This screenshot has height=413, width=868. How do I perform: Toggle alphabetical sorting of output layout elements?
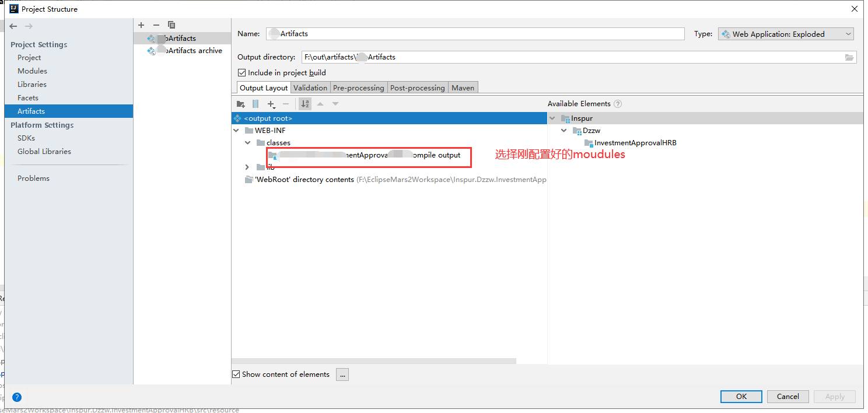(304, 104)
